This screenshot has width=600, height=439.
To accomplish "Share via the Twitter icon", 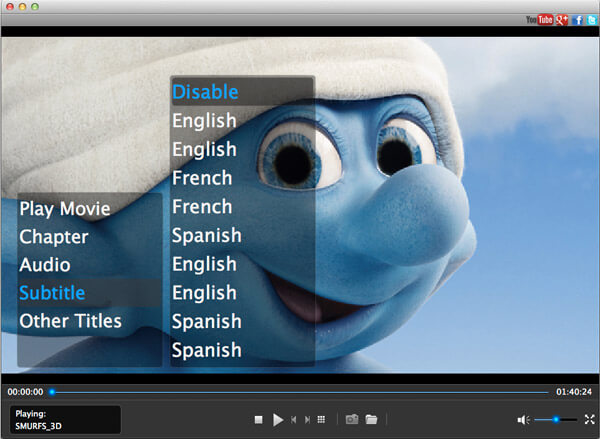I will pyautogui.click(x=592, y=20).
